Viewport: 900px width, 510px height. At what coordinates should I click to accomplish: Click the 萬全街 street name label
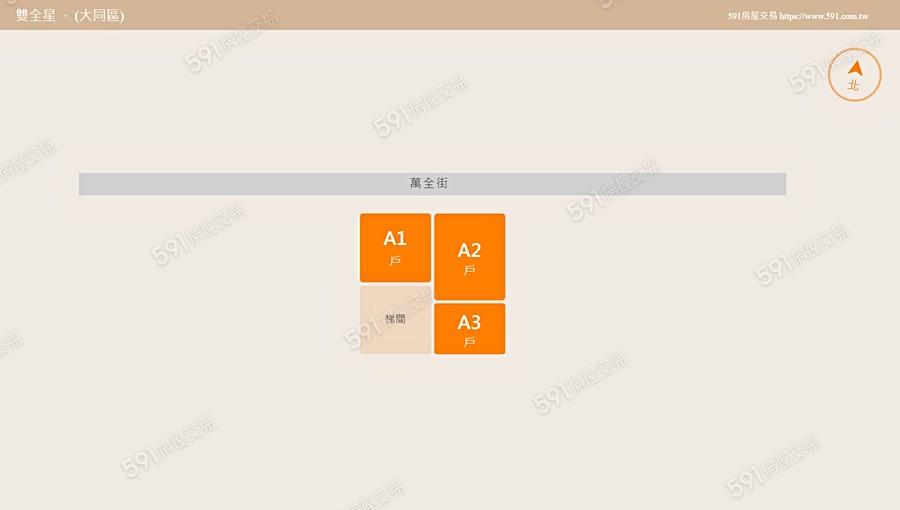[x=429, y=183]
